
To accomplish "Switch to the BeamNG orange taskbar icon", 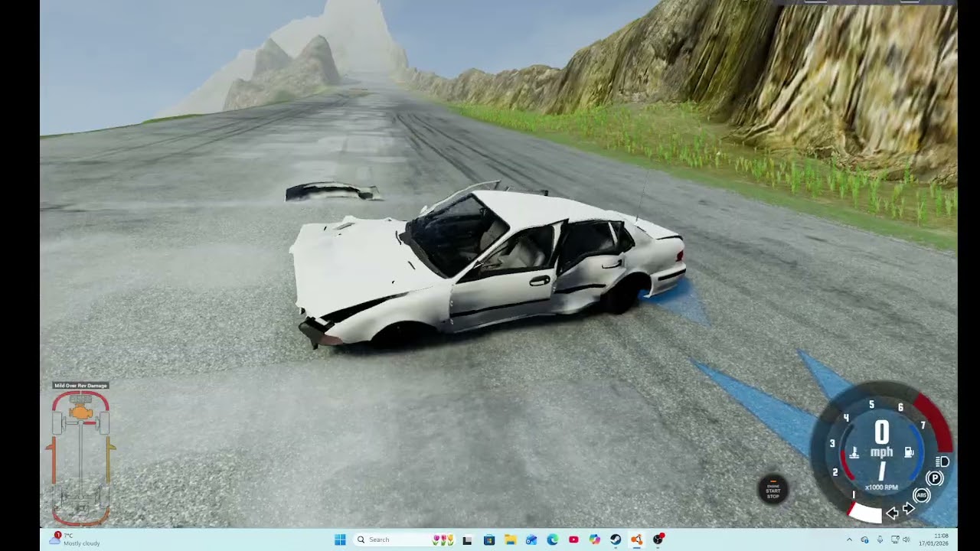I will click(x=636, y=540).
